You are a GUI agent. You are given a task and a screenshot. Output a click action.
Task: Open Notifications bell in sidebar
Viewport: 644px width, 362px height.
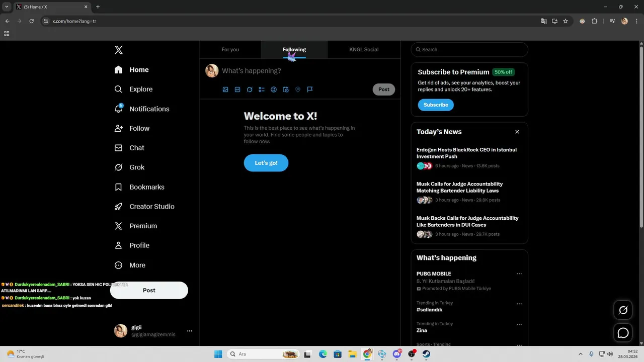(x=142, y=109)
